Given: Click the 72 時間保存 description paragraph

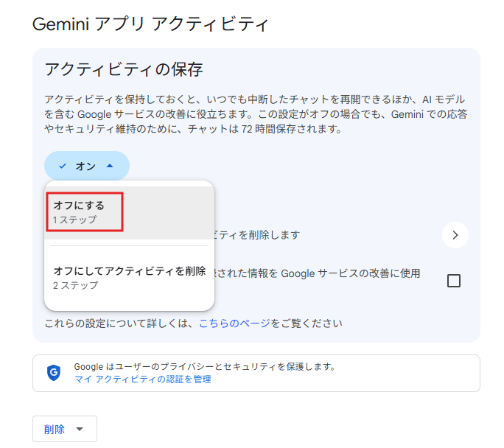Looking at the screenshot, I should tap(254, 114).
